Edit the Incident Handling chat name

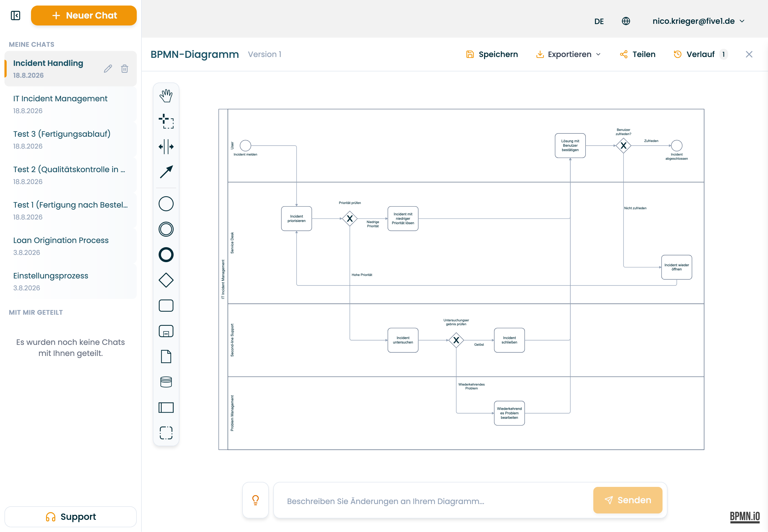pyautogui.click(x=108, y=69)
